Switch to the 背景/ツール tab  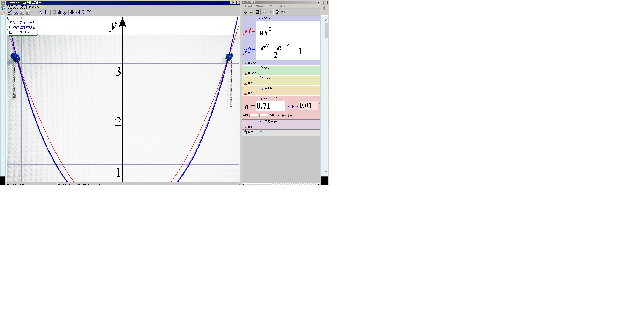[x=36, y=7]
